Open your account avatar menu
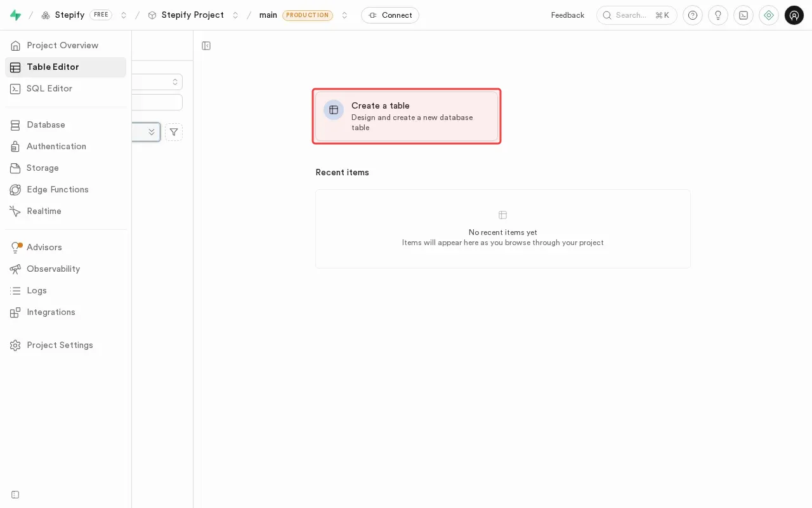The width and height of the screenshot is (812, 508). point(794,15)
